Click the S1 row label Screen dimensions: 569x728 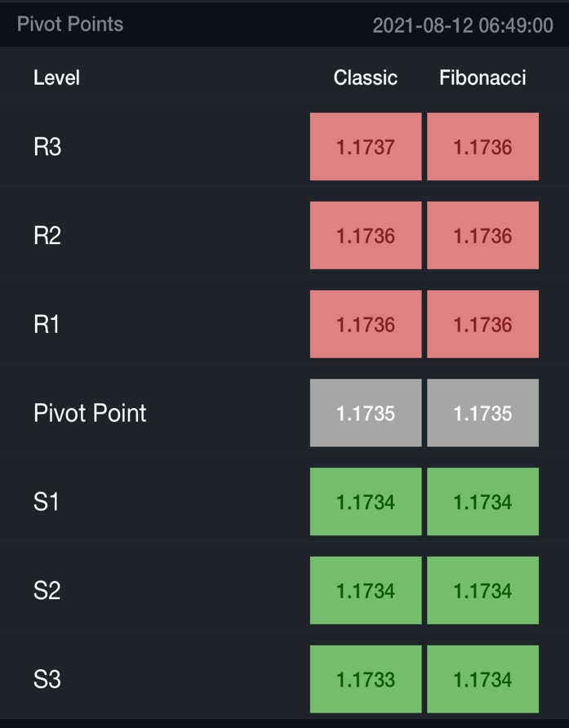pyautogui.click(x=47, y=502)
